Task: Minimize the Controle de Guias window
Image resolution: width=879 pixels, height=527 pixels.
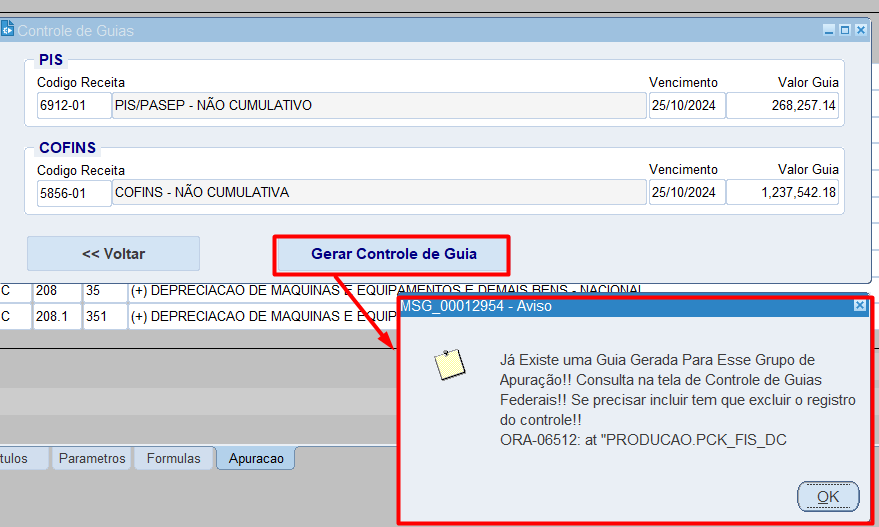Action: pyautogui.click(x=829, y=30)
